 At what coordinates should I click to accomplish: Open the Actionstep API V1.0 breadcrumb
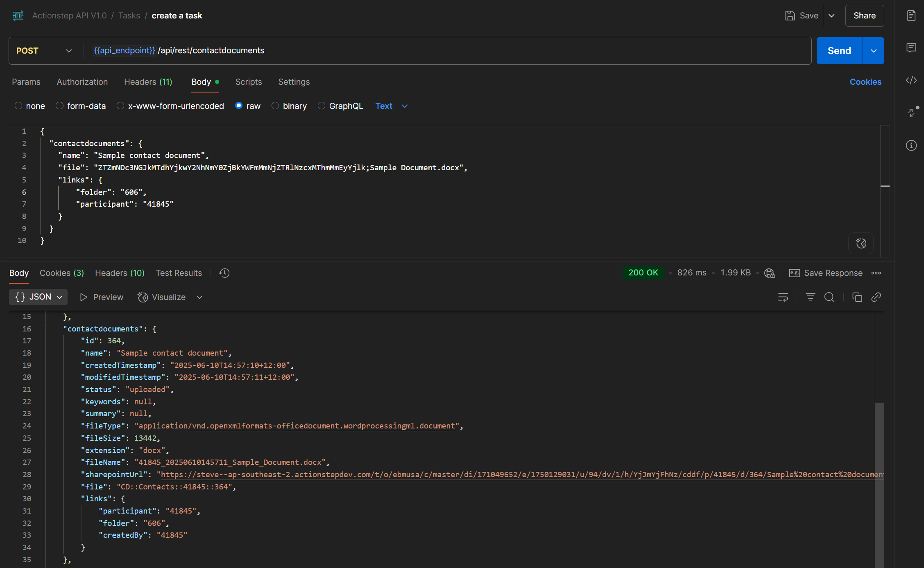69,16
